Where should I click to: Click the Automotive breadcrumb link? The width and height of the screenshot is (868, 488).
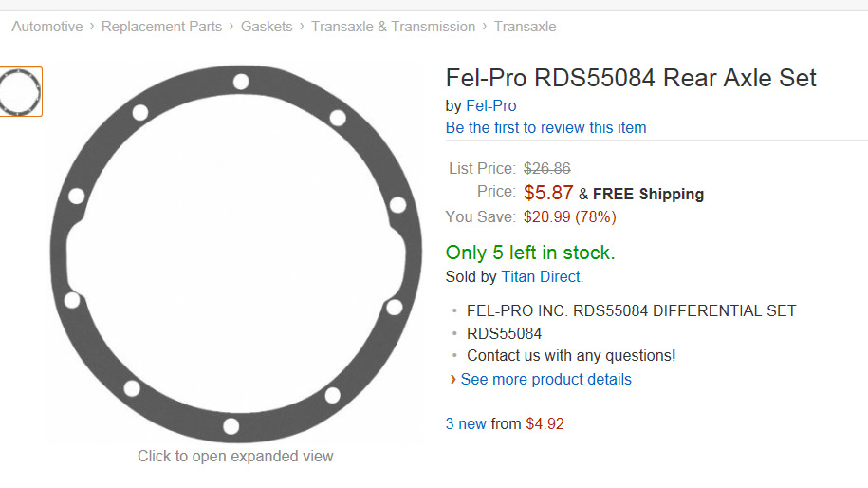[x=46, y=27]
